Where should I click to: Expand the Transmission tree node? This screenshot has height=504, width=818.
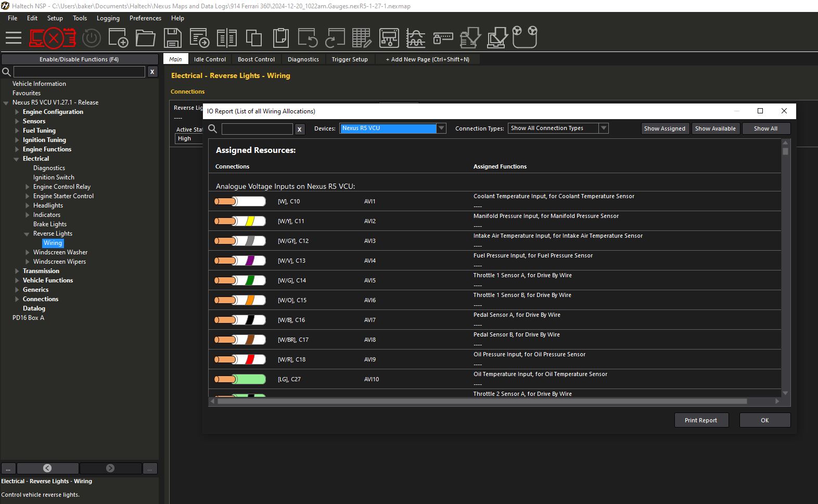coord(17,271)
